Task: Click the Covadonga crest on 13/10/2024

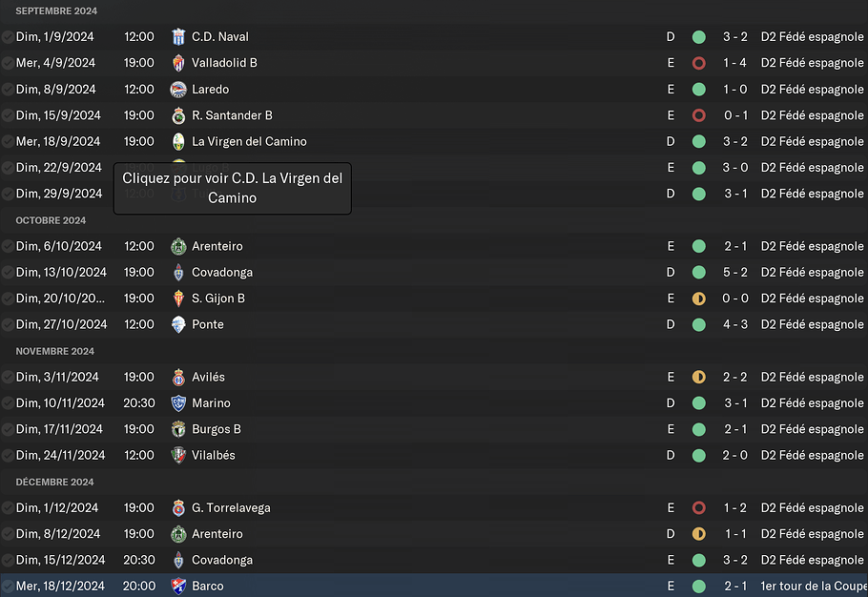Action: coord(177,272)
